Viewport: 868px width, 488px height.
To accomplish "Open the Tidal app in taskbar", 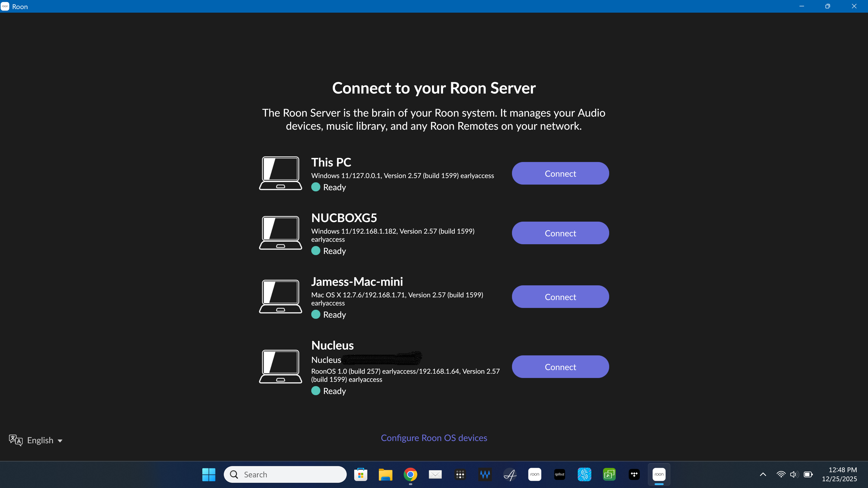I will tap(634, 474).
